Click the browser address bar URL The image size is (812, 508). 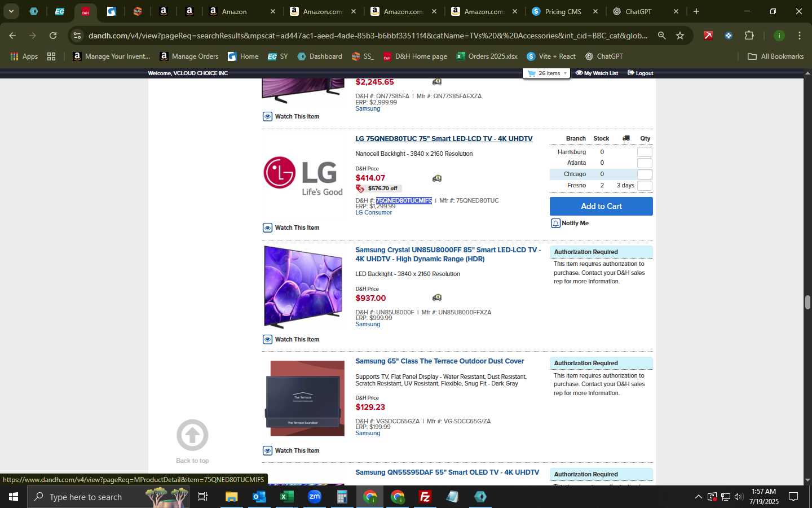(368, 36)
